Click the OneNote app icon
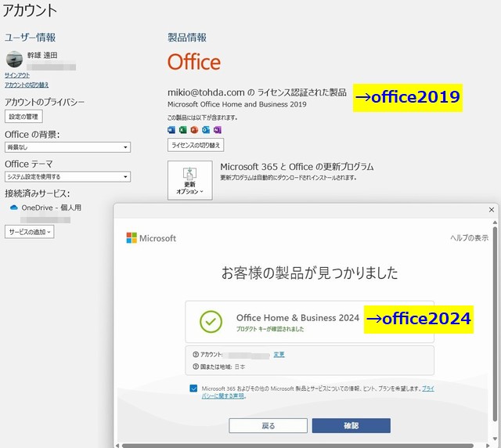Screen dimensions: 501x448 click(x=218, y=130)
